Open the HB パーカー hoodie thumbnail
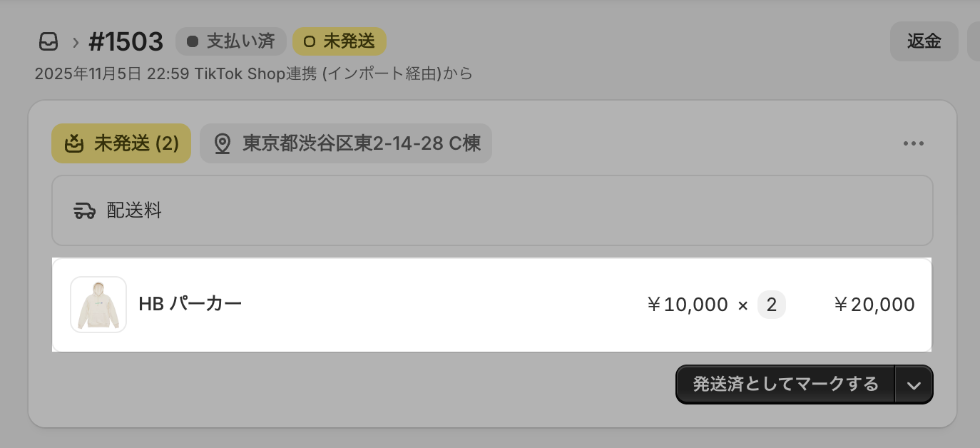 pyautogui.click(x=98, y=305)
